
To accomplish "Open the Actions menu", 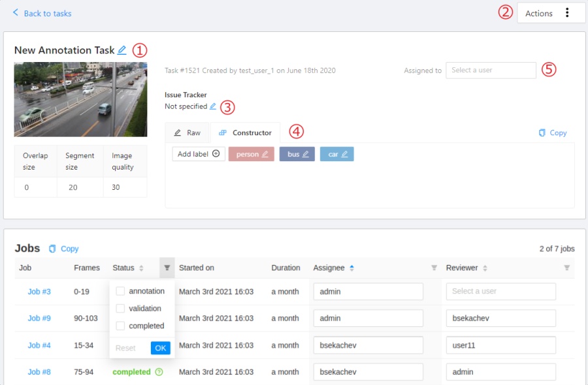I will pos(551,13).
